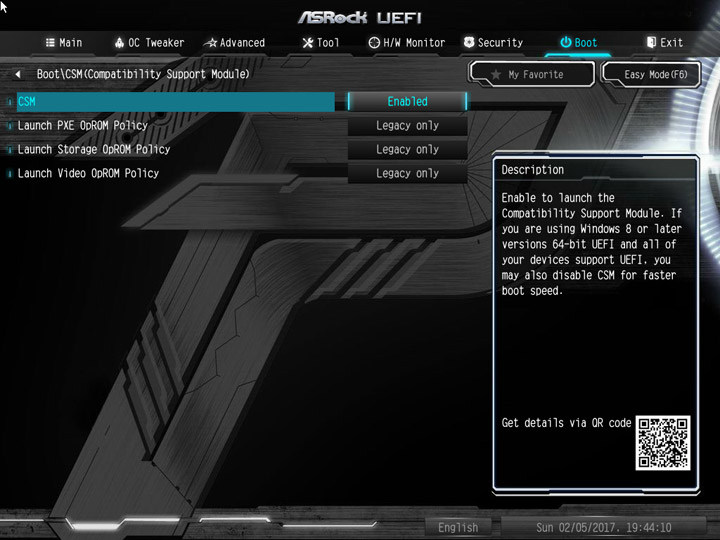
Task: Switch to the H/W Monitor tab
Action: tap(407, 43)
